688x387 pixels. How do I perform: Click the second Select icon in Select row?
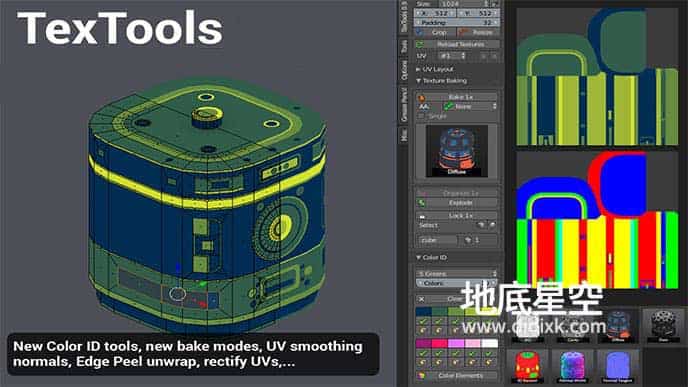492,225
